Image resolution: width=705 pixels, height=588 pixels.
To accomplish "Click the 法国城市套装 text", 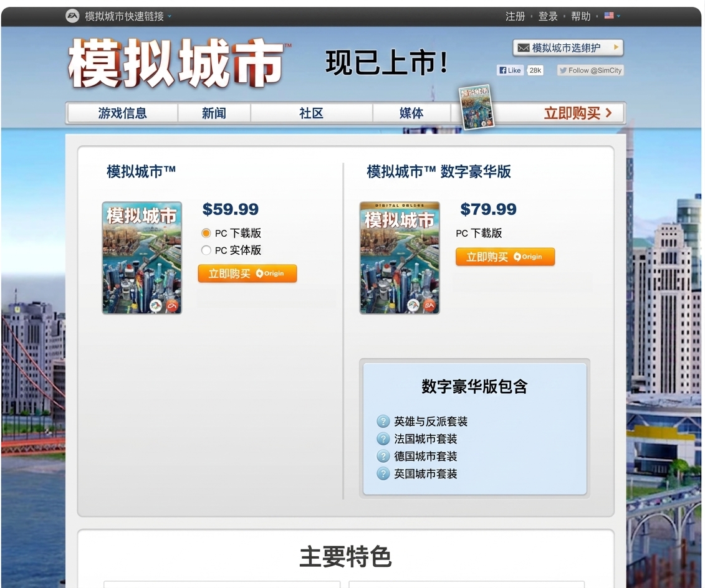I will point(425,439).
